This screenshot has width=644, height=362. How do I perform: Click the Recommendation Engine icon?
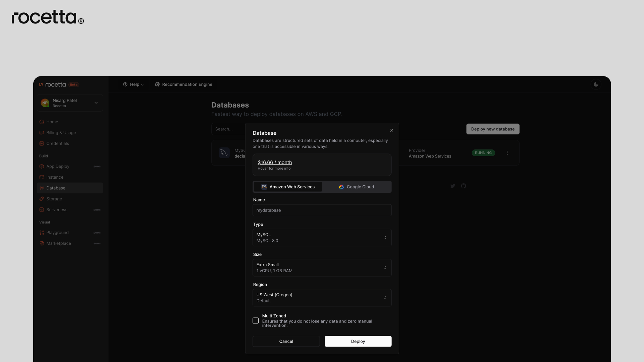157,84
